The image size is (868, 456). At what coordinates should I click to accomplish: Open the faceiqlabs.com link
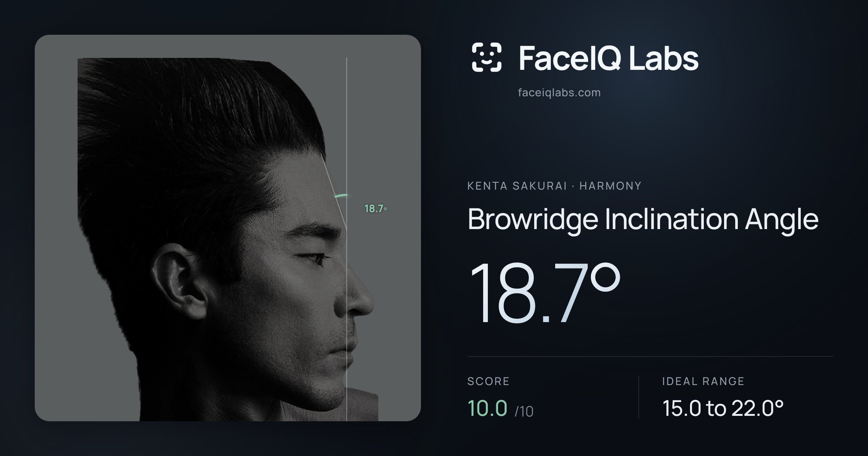tap(559, 93)
